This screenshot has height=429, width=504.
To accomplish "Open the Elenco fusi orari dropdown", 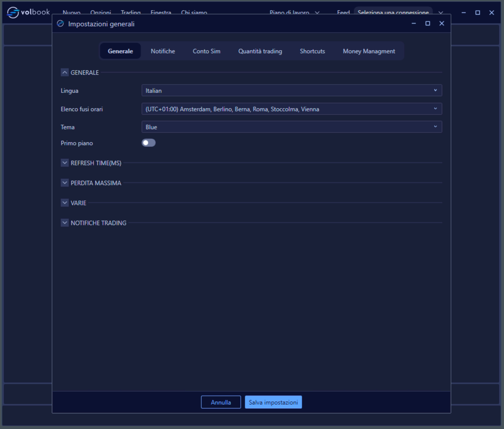I will point(292,109).
